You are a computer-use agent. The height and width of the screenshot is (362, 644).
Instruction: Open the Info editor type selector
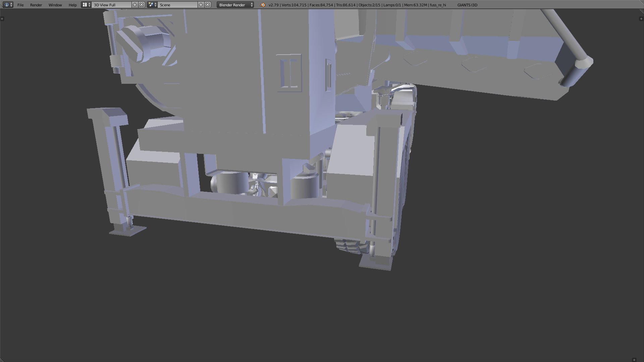click(x=8, y=5)
